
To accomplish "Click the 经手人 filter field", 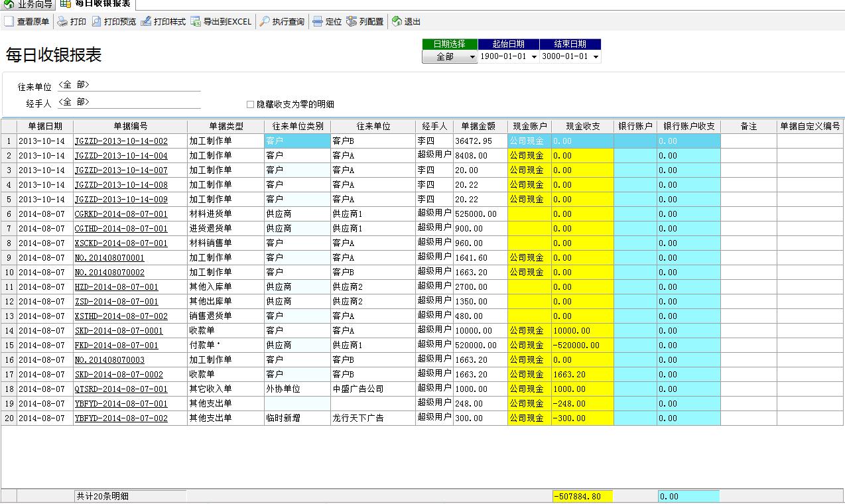I will (x=129, y=103).
